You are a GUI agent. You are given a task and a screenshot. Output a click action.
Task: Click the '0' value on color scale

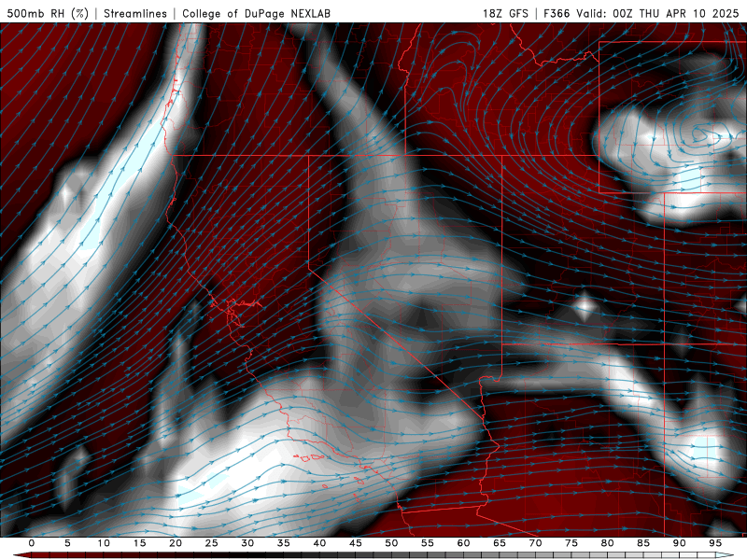click(x=32, y=543)
